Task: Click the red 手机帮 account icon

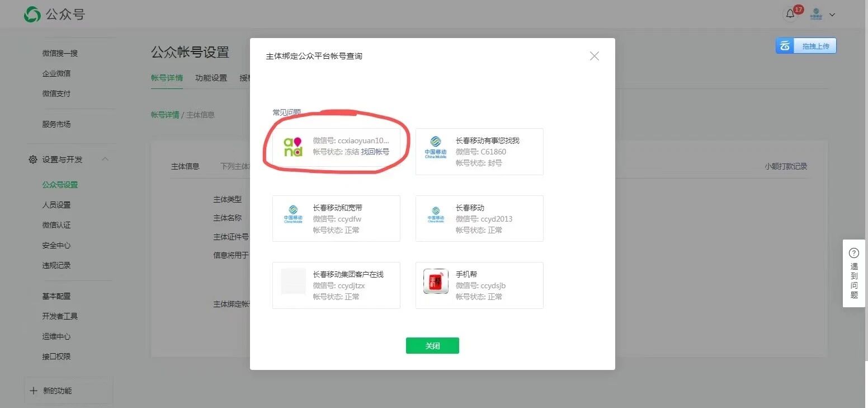Action: point(436,281)
